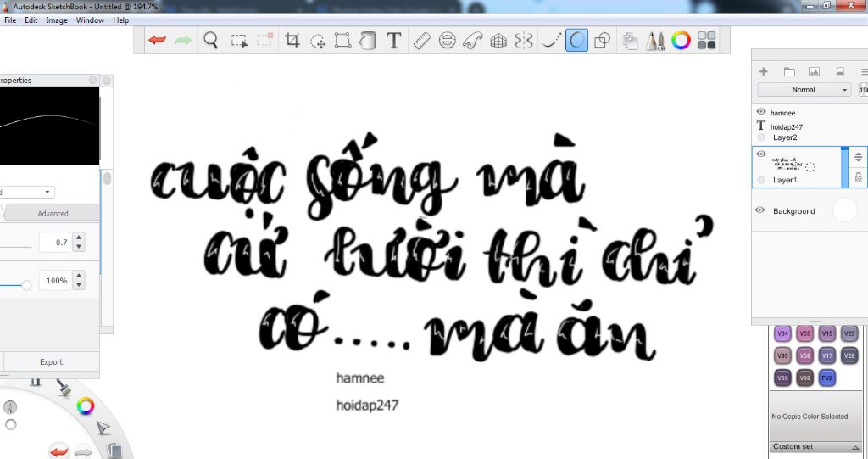Viewport: 868px width, 459px height.
Task: Add a new layer with plus icon
Action: coord(764,71)
